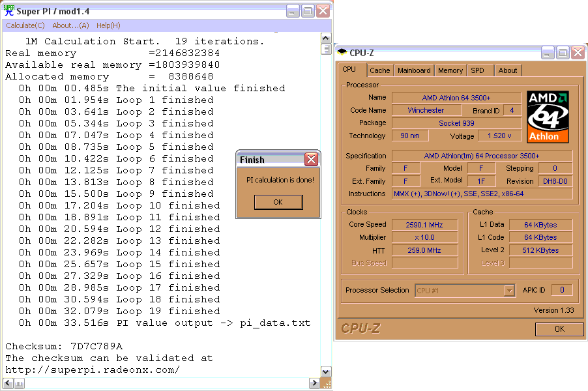This screenshot has width=588, height=391.
Task: Click the Specification field 'AMD Athlon(tm) 64 Processor 3500+'
Action: click(482, 156)
